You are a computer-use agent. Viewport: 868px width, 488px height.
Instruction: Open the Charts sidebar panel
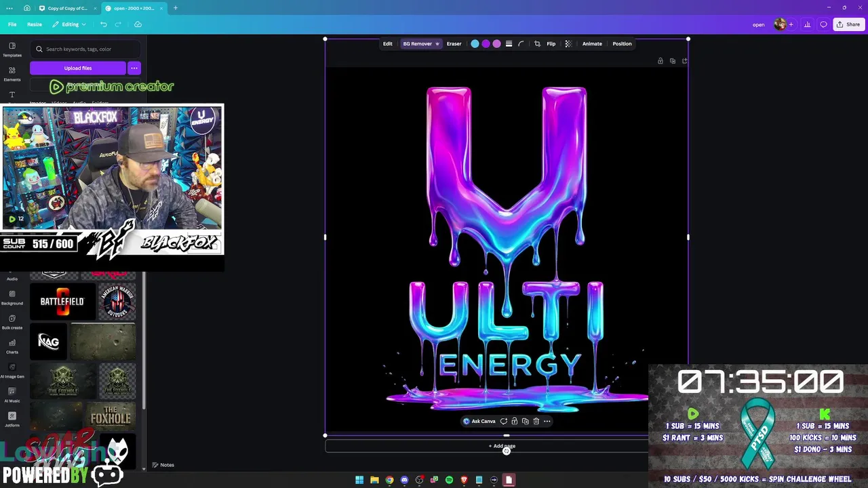tap(12, 346)
